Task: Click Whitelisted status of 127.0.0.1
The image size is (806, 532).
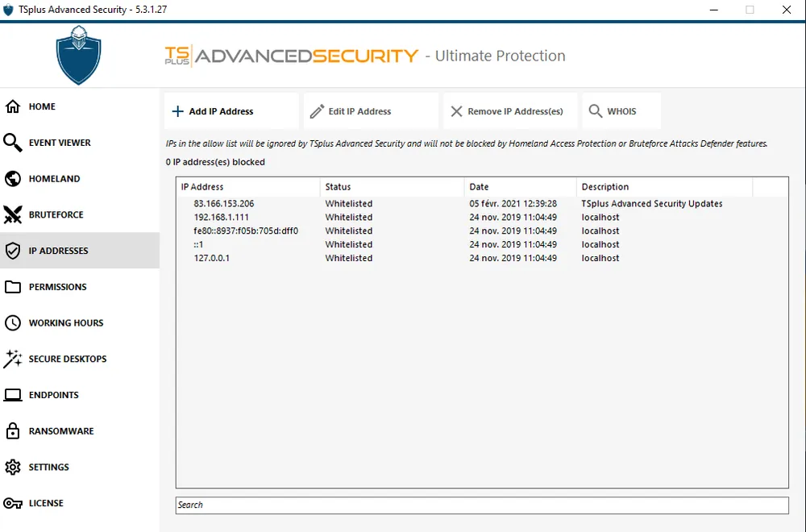Action: (348, 258)
